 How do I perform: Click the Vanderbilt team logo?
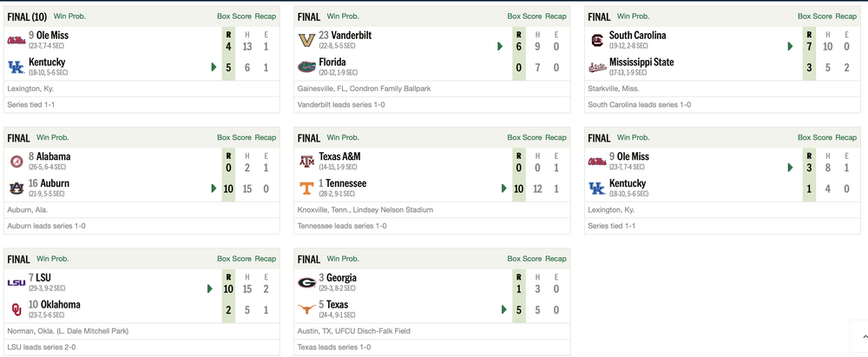coord(306,41)
